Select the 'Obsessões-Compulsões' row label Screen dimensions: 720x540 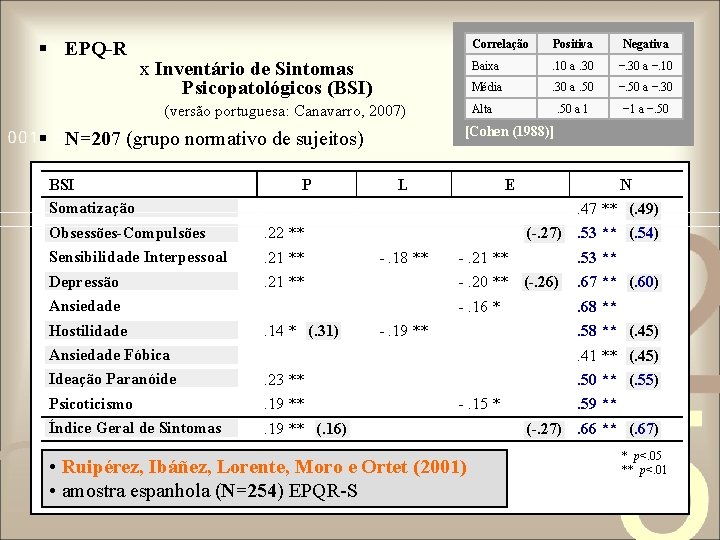pos(127,233)
